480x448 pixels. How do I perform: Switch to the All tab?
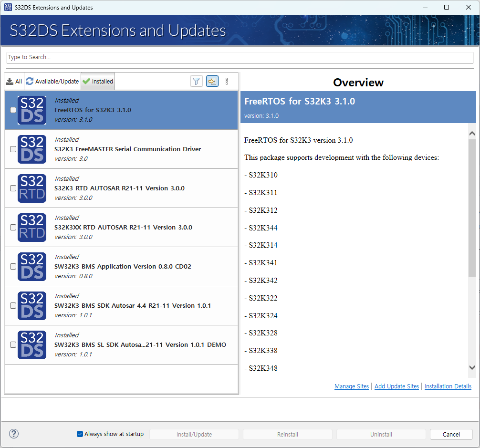[14, 81]
